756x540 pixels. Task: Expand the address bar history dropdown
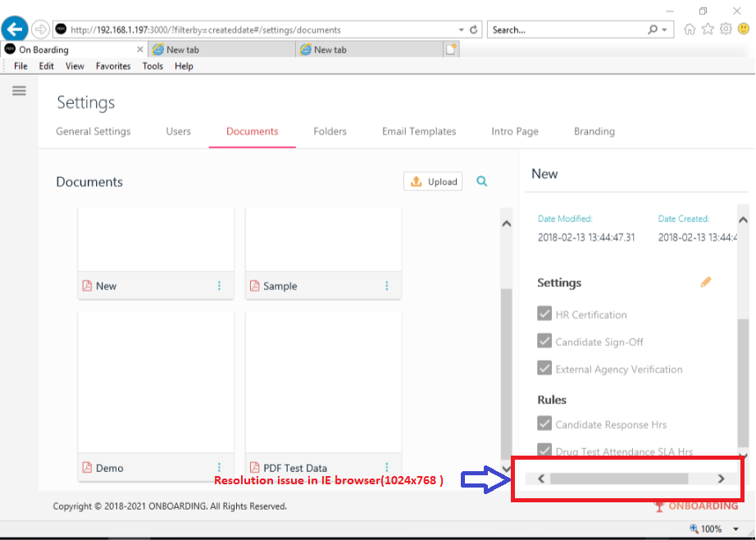[462, 29]
